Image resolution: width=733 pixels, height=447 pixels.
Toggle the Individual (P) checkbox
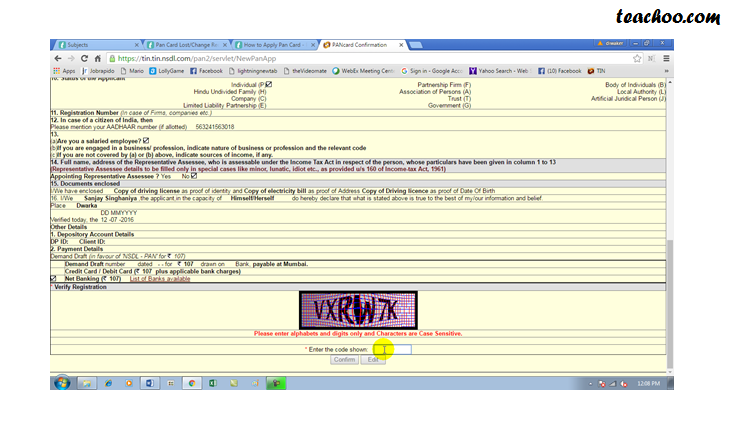coord(268,85)
